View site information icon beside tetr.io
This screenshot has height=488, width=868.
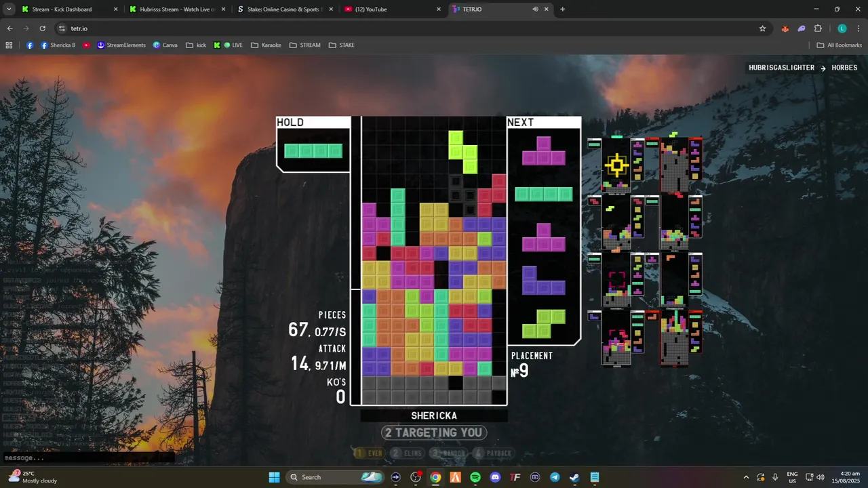coord(62,28)
